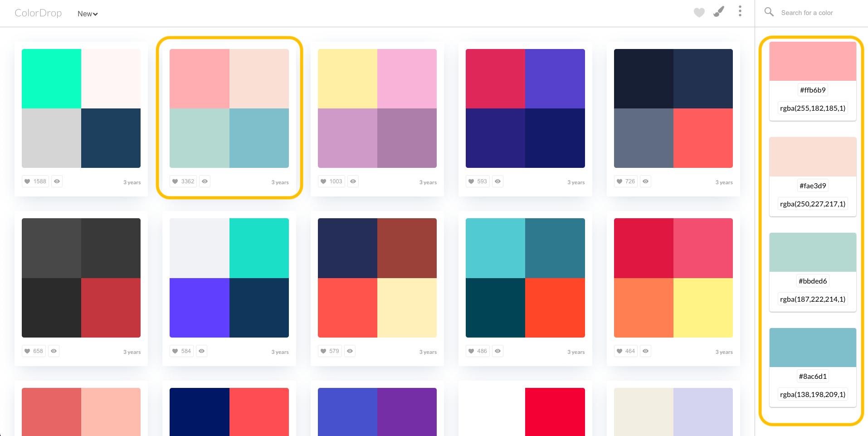Copy the rgba(138,198,209,1) value

click(812, 395)
